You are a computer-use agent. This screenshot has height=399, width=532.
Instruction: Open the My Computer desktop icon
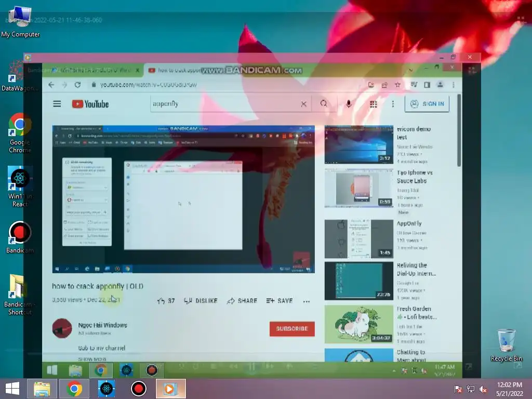[x=20, y=22]
